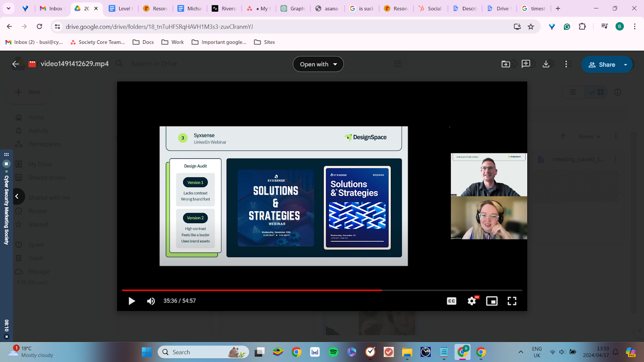Viewport: 644px width, 362px height.
Task: Install app icon in address bar
Action: tap(517, 27)
